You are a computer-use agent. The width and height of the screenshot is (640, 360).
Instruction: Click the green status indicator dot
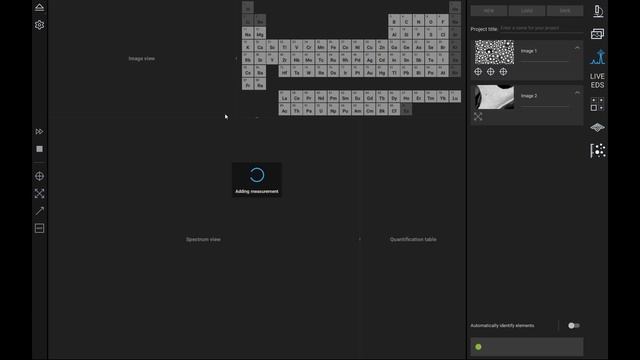(478, 347)
